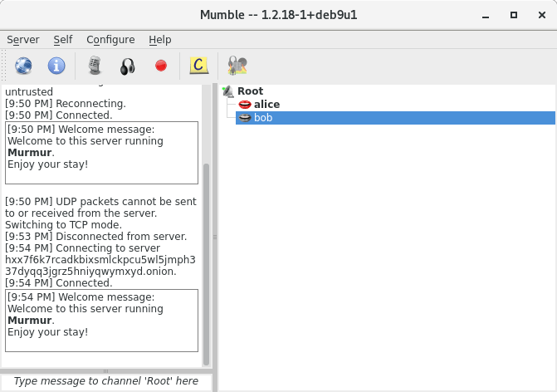
Task: Start recording with the red record button
Action: coord(161,66)
